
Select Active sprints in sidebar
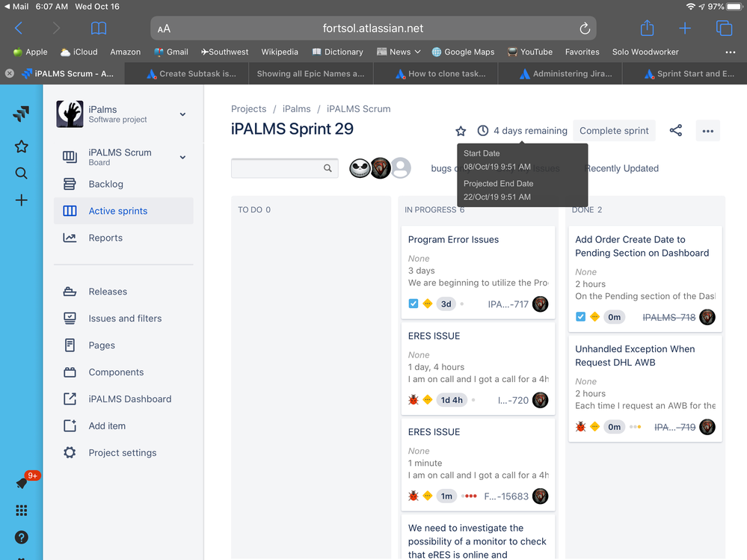[123, 211]
